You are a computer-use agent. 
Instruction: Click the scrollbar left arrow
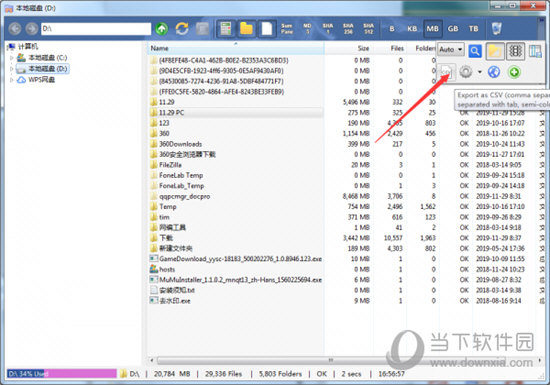coord(152,360)
